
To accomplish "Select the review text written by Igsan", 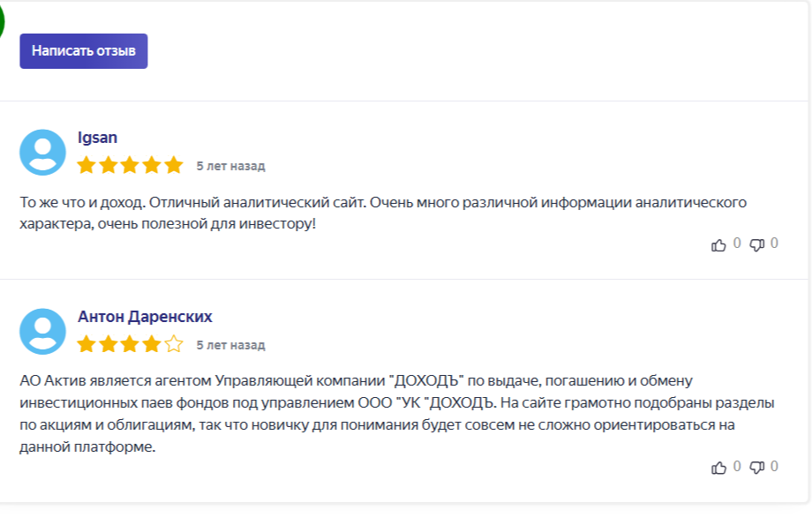I will (387, 212).
